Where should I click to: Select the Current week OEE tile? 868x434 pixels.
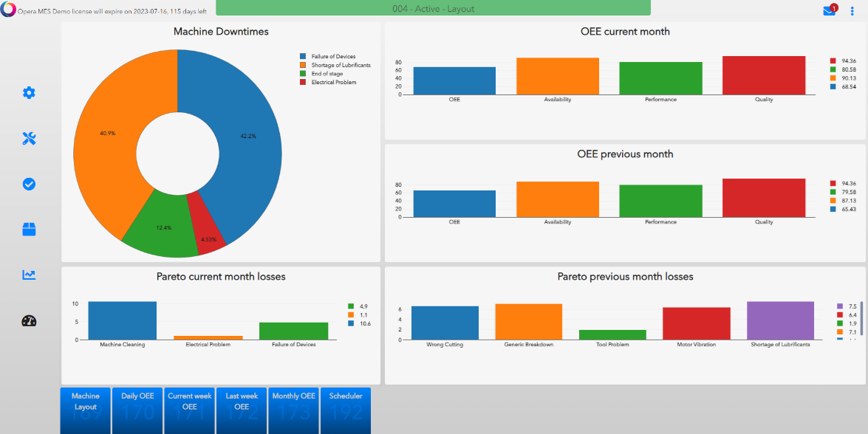(x=190, y=410)
